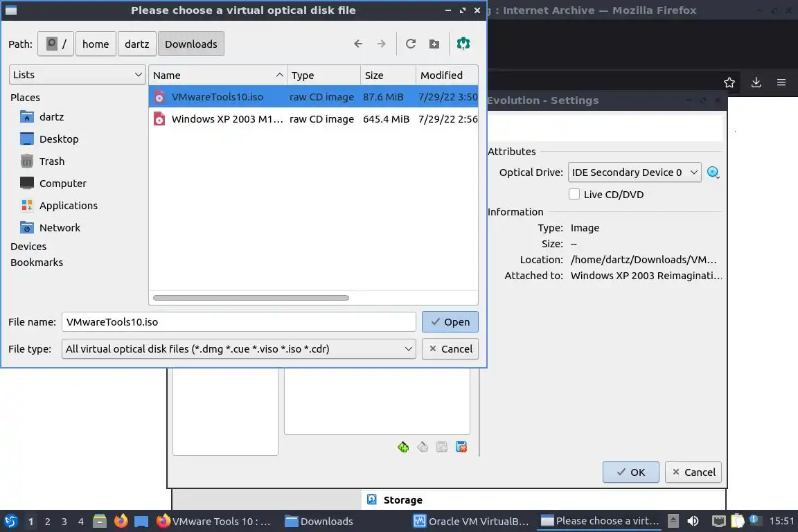This screenshot has width=798, height=532.
Task: Sort files by Modified column
Action: (447, 76)
